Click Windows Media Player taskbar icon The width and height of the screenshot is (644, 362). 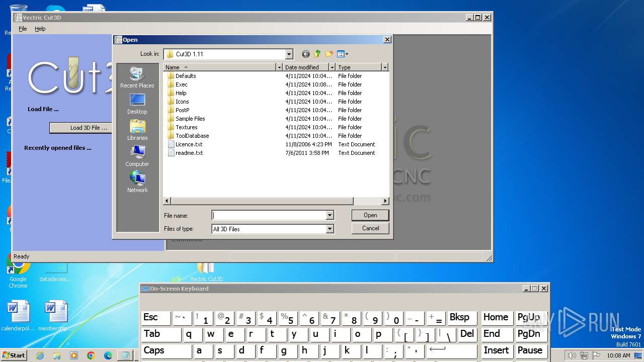point(74,355)
